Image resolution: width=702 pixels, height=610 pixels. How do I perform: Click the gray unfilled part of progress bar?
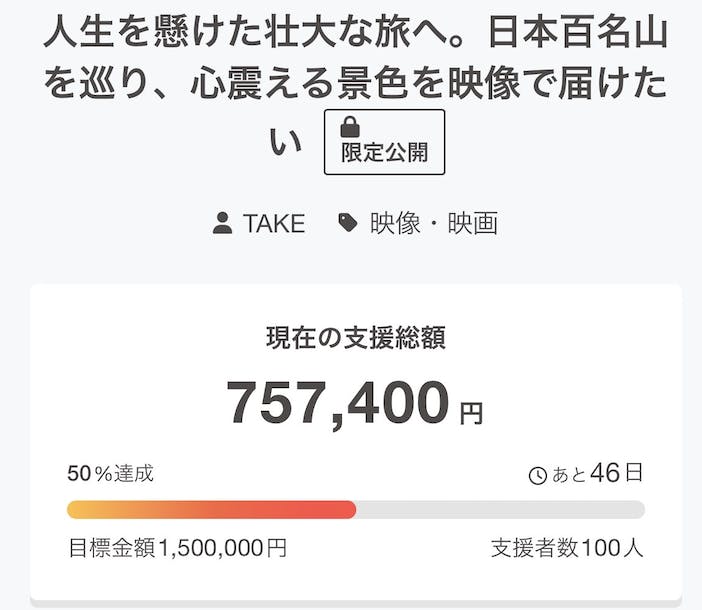[500, 510]
